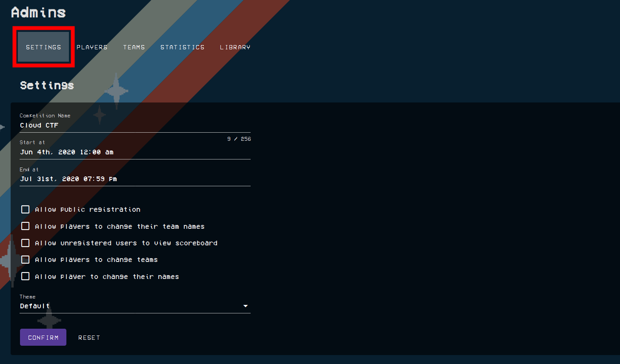The image size is (620, 364).
Task: Open the Library tab
Action: (x=234, y=47)
